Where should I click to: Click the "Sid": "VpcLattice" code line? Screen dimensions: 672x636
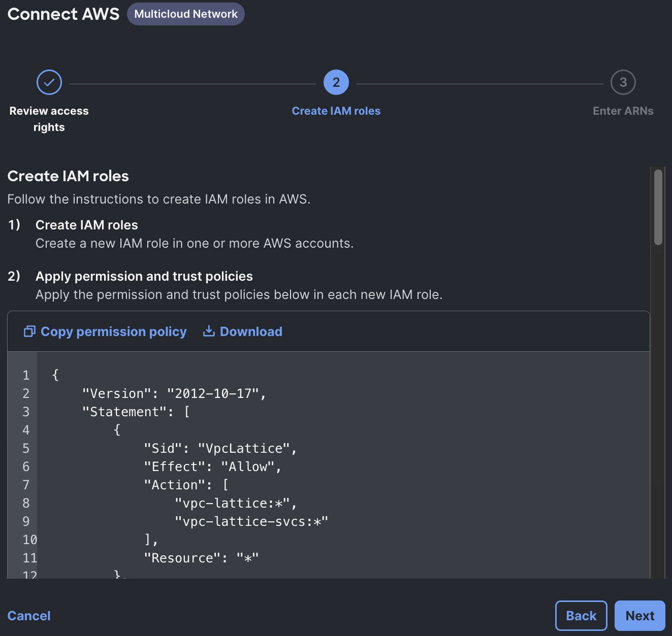click(220, 448)
